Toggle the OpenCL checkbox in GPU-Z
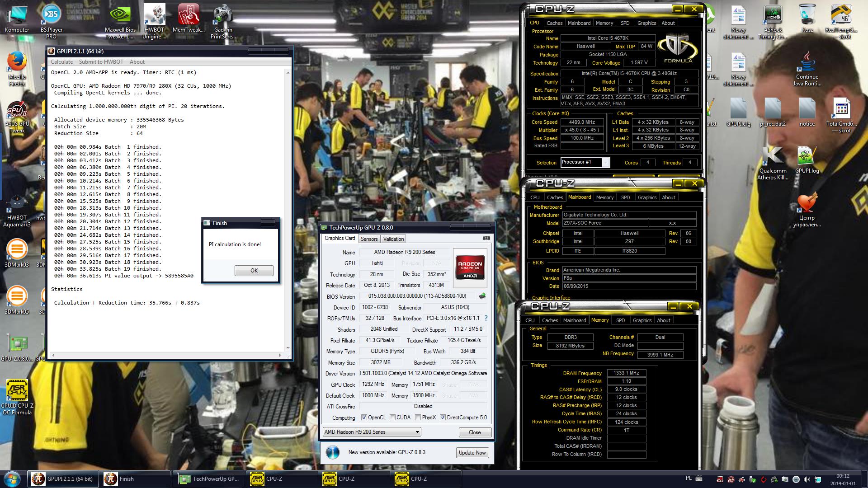This screenshot has height=488, width=868. (x=364, y=418)
